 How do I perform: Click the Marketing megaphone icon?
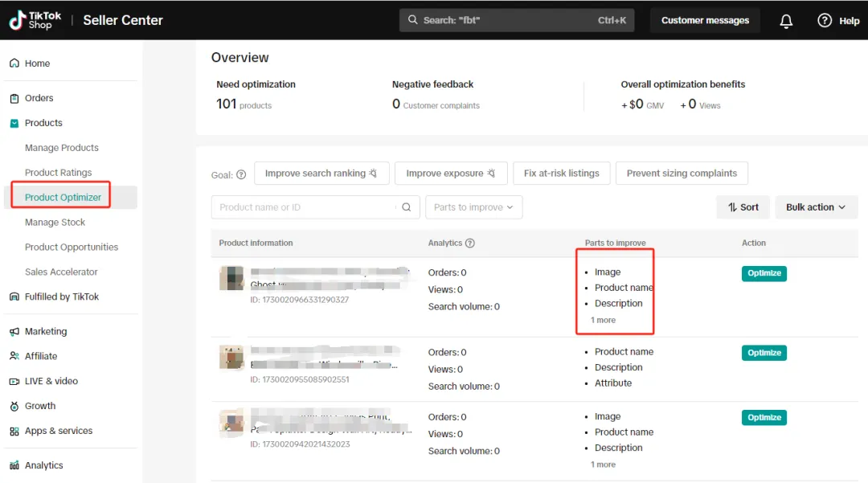[14, 331]
